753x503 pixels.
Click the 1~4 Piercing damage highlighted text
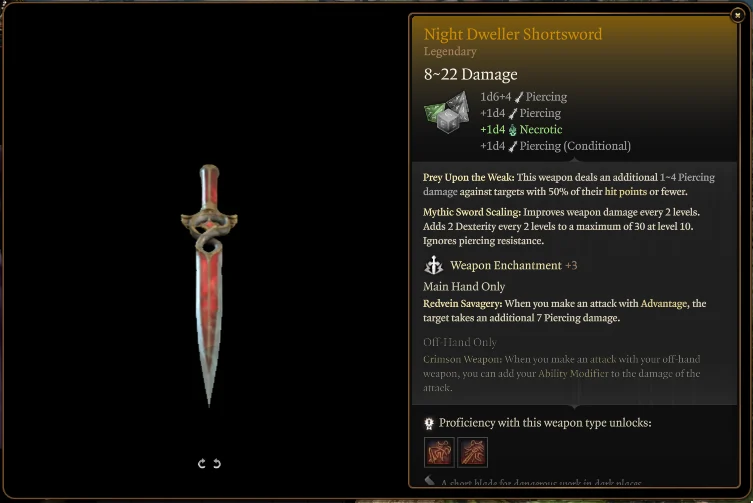[569, 184]
